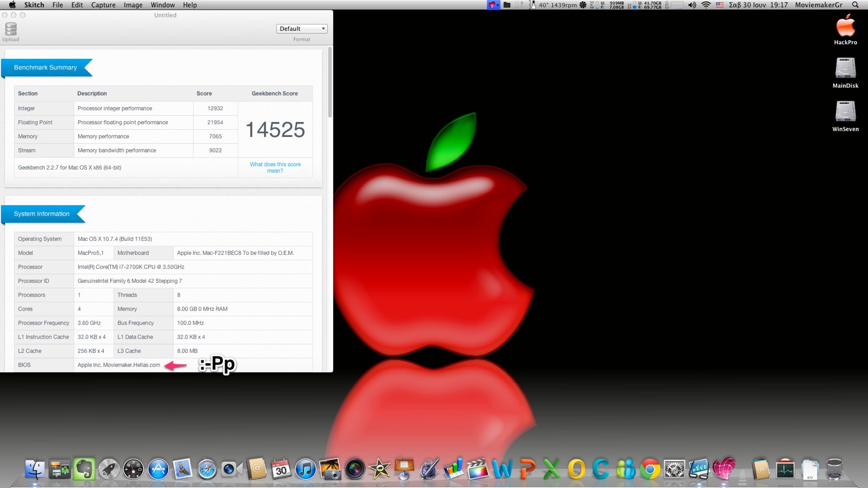The image size is (868, 488).
Task: Open the Apple menu
Action: [12, 5]
